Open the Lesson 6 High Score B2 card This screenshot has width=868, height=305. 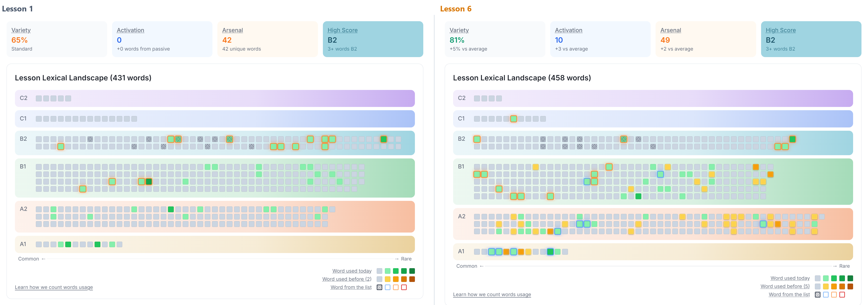tap(811, 39)
